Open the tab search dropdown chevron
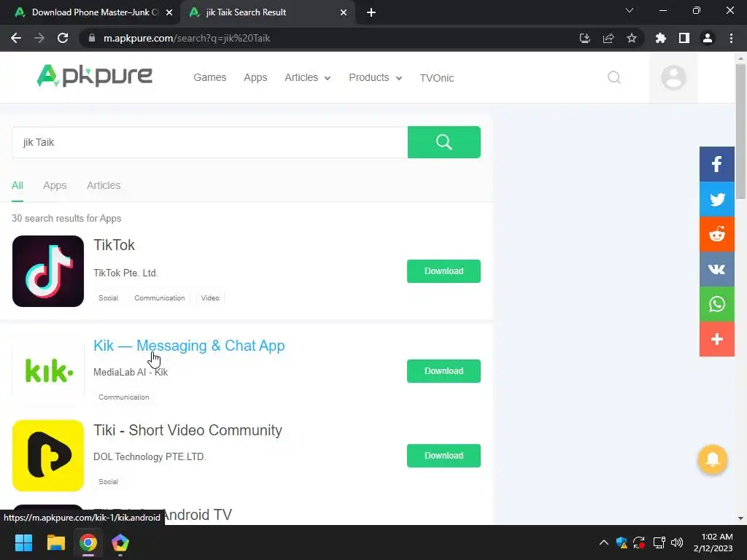The width and height of the screenshot is (747, 560). tap(630, 10)
